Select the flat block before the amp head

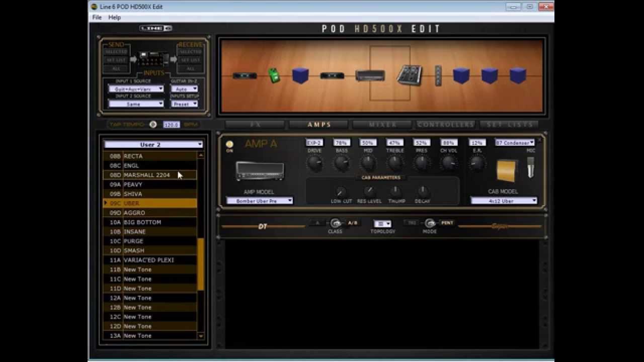(332, 76)
